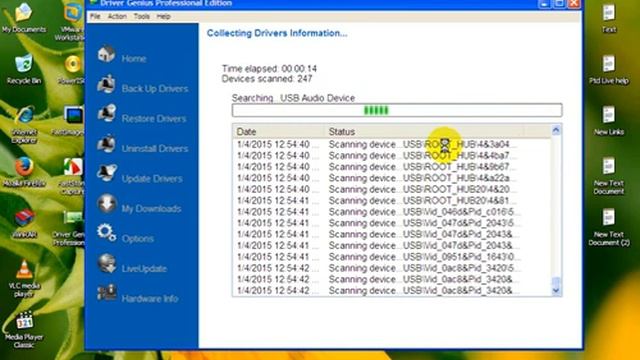The width and height of the screenshot is (640, 360).
Task: Open the Tools menu
Action: pyautogui.click(x=141, y=16)
